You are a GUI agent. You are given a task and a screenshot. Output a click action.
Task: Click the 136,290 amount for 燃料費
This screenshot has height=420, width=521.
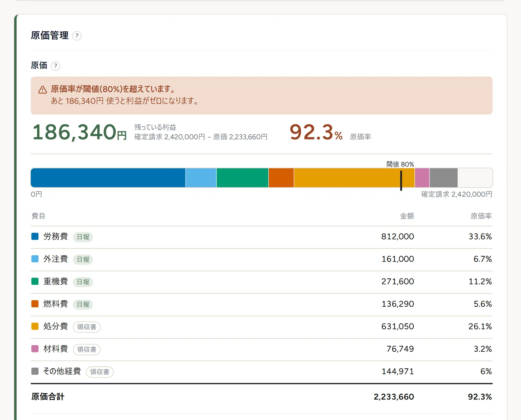tap(398, 304)
